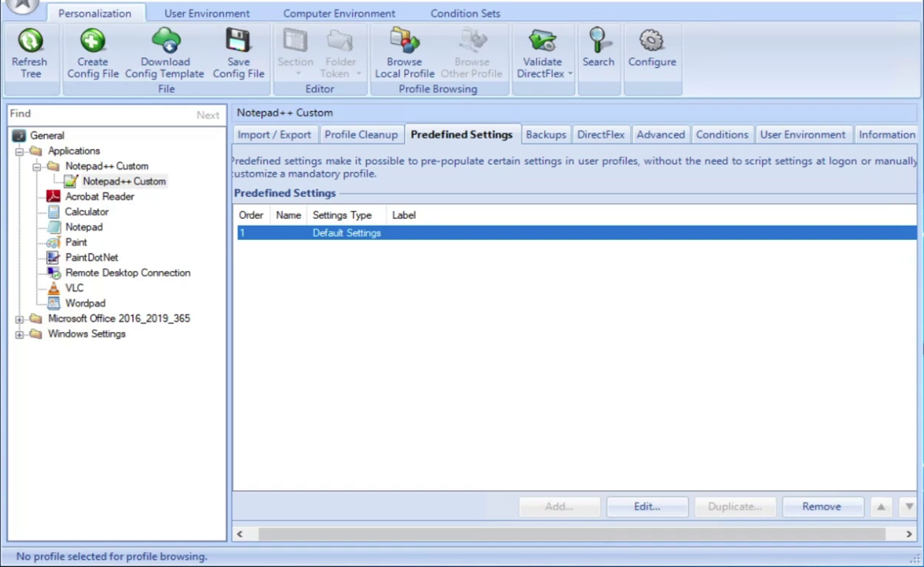Click the Edit button
Viewport: 924px width, 567px height.
coord(646,506)
